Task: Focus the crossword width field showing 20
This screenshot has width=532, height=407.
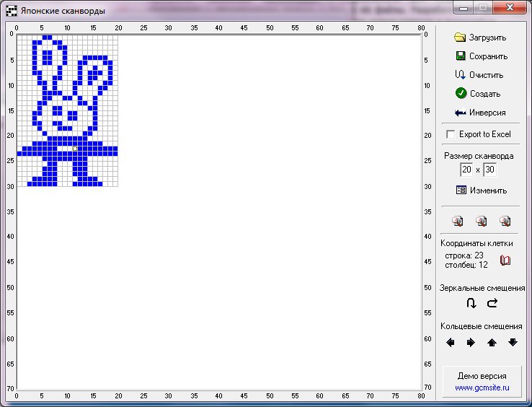Action: tap(466, 169)
